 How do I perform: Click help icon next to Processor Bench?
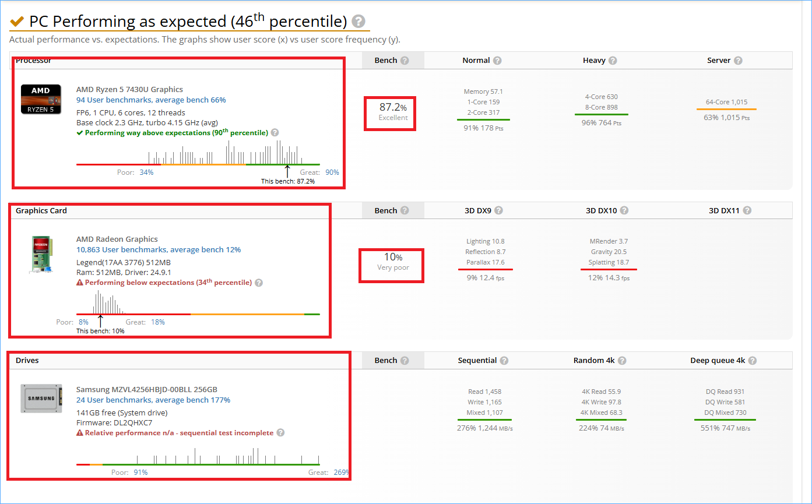tap(405, 61)
